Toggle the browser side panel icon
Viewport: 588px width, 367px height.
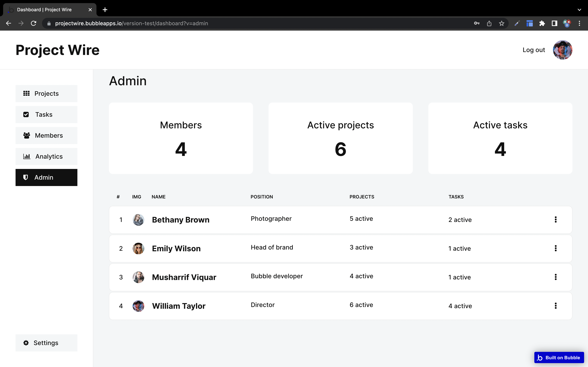(554, 23)
